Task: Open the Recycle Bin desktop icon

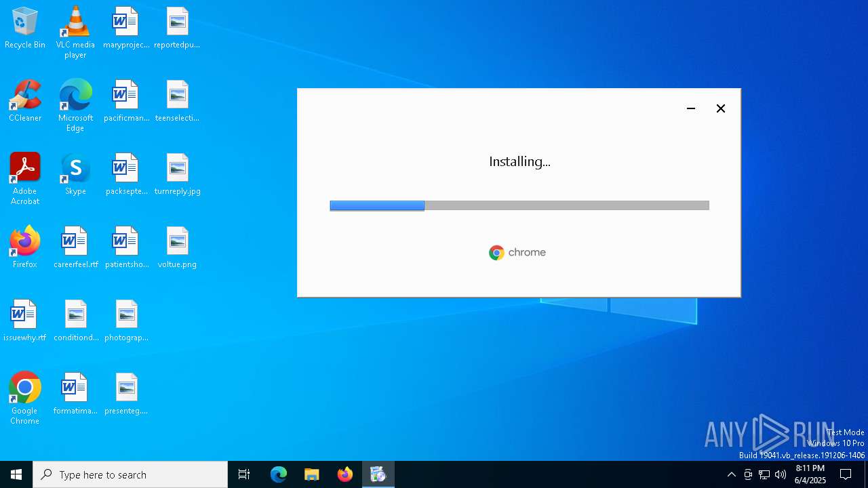Action: (x=25, y=28)
